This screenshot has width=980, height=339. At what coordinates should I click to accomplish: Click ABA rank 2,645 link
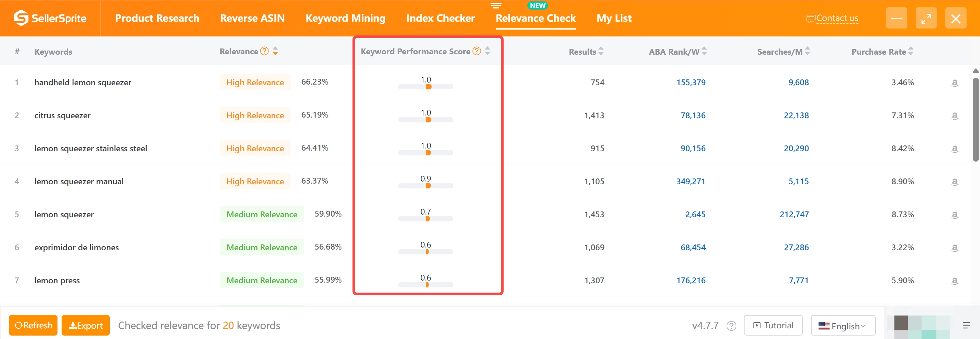tap(695, 215)
